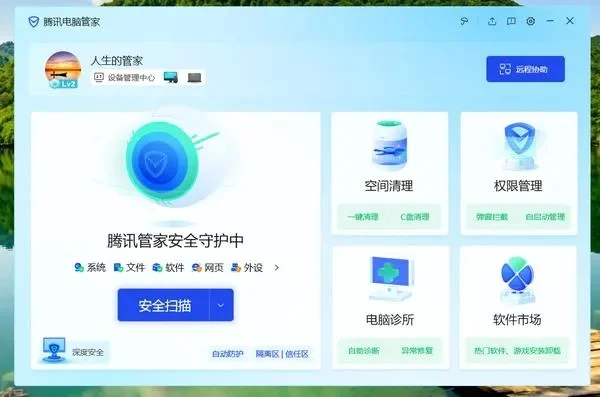This screenshot has height=397, width=600.
Task: Open 空间清理 space cleanup title
Action: (389, 186)
